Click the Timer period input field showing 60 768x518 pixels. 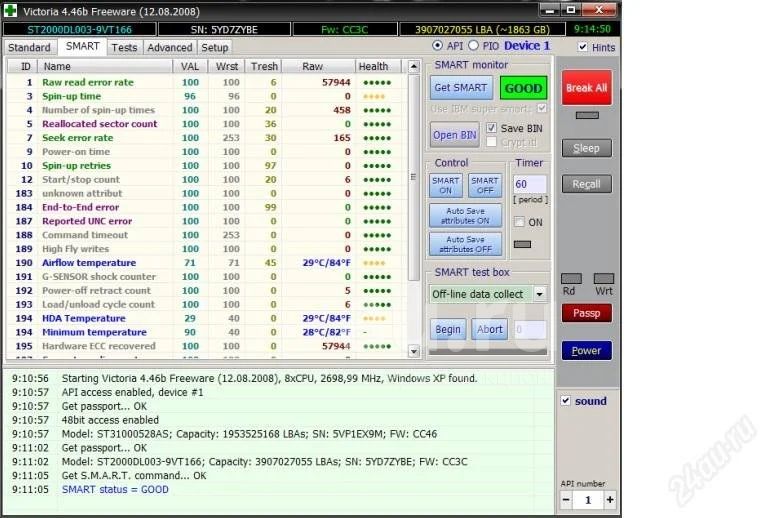pyautogui.click(x=530, y=184)
